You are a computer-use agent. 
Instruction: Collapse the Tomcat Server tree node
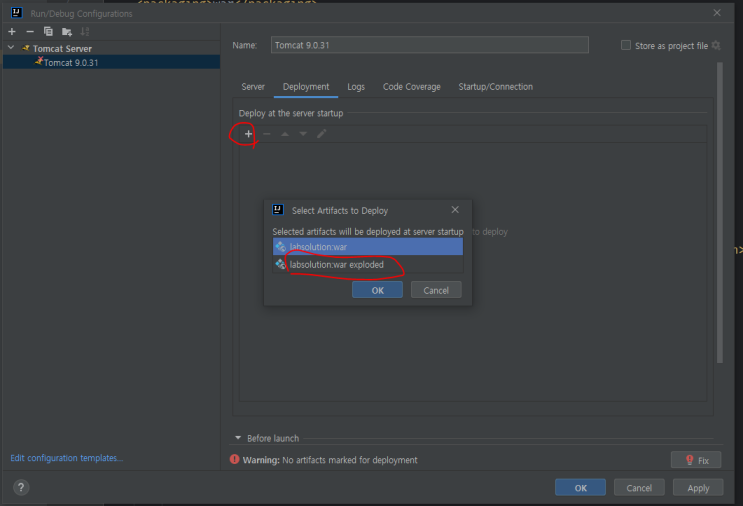pyautogui.click(x=12, y=48)
